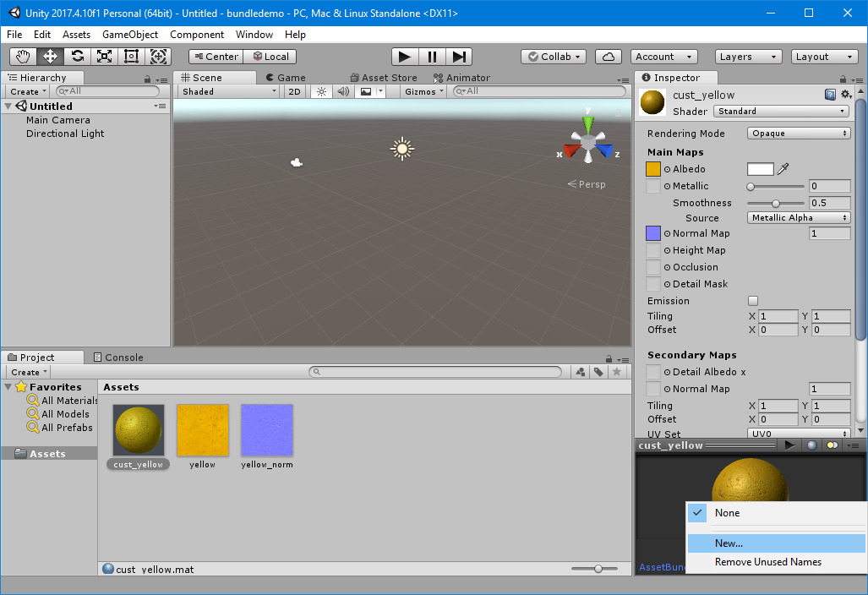Pick Albedo color with eyedropper
868x595 pixels.
(x=783, y=169)
